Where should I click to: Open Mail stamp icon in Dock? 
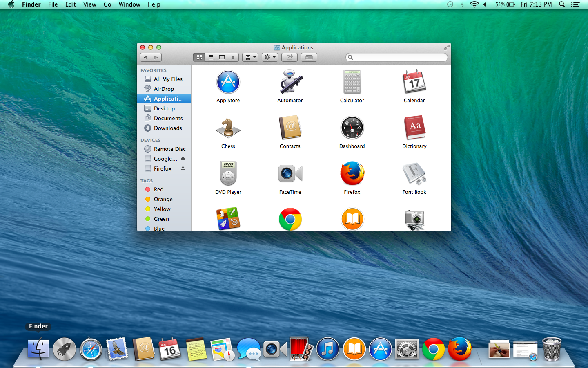pyautogui.click(x=117, y=349)
